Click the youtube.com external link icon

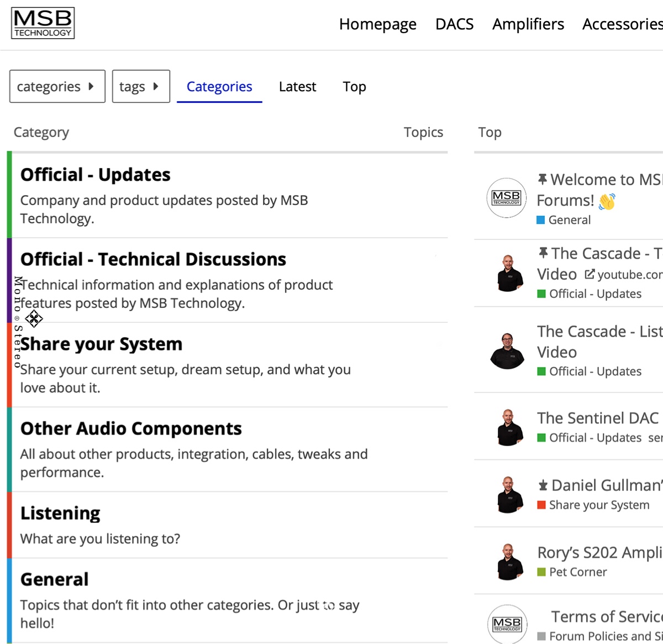point(590,274)
